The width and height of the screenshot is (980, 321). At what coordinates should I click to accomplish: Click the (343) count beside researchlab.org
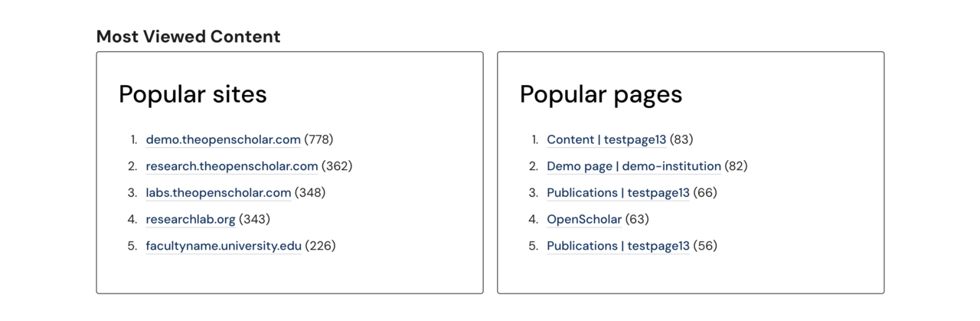254,220
